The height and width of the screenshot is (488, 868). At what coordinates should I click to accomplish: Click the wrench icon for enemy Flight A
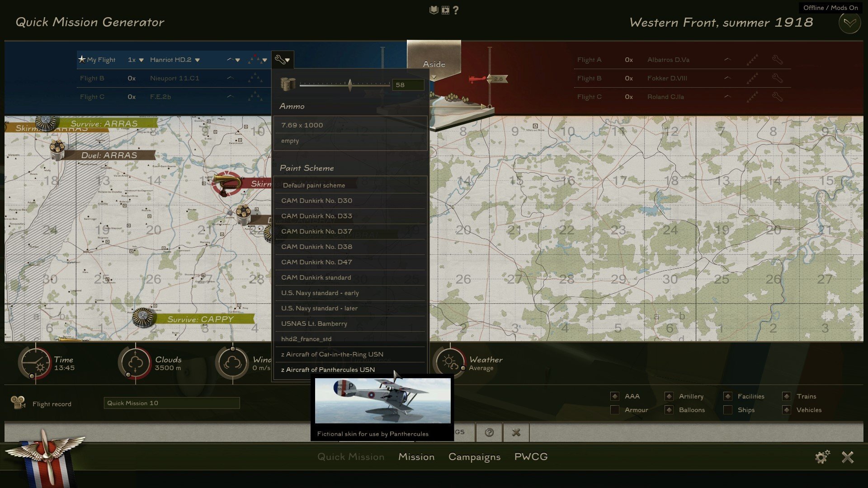pyautogui.click(x=777, y=60)
